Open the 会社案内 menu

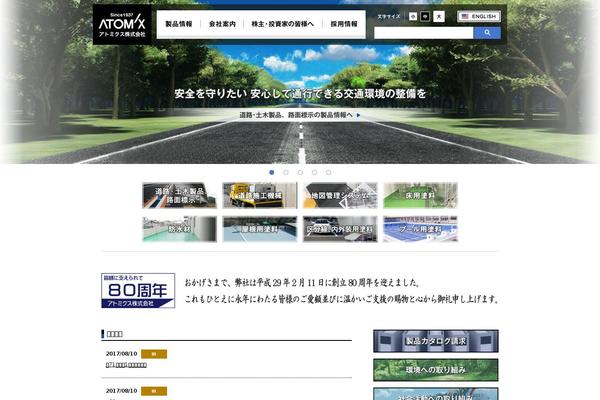click(222, 24)
